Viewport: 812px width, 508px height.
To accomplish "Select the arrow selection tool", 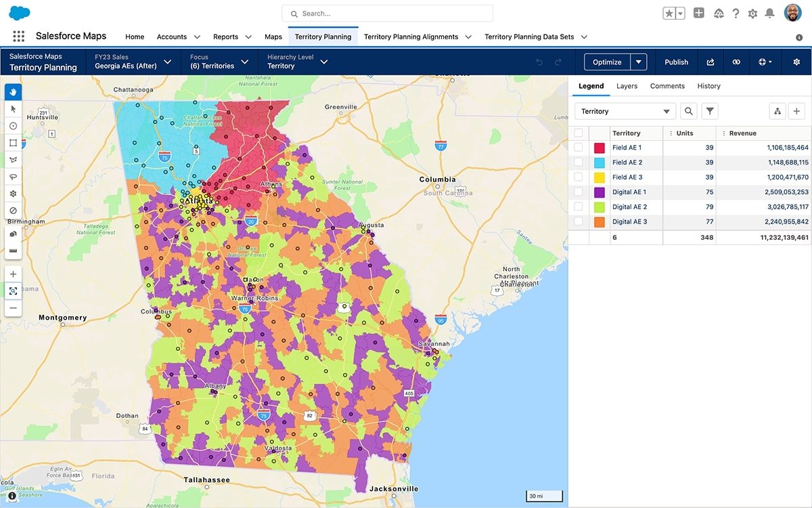I will [x=13, y=108].
